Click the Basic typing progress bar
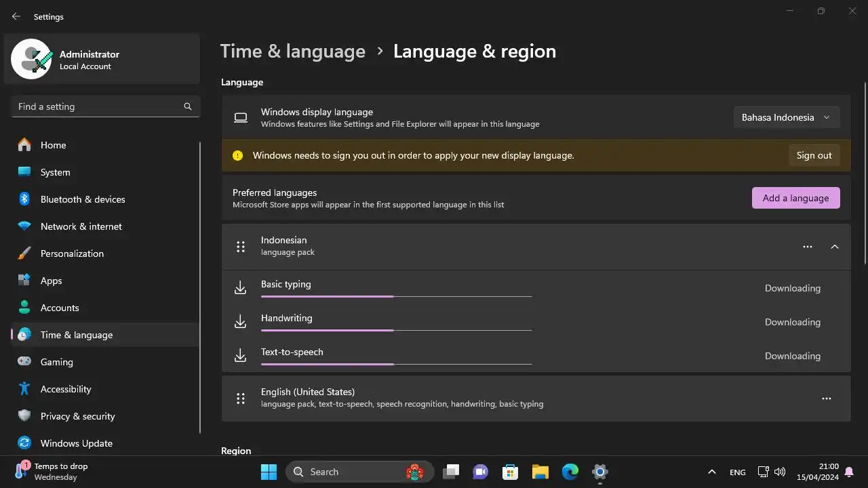Image resolution: width=868 pixels, height=488 pixels. pos(397,296)
